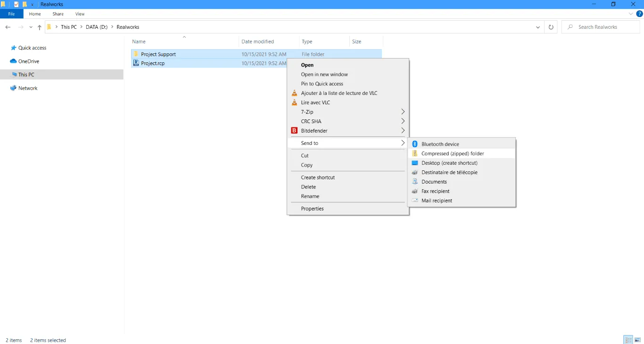Click the VLC cone icon beside 'Ajouter à la liste'
This screenshot has width=644, height=344.
pos(295,93)
